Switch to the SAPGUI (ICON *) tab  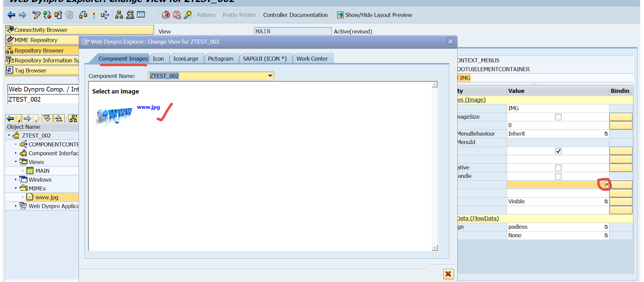pyautogui.click(x=265, y=59)
